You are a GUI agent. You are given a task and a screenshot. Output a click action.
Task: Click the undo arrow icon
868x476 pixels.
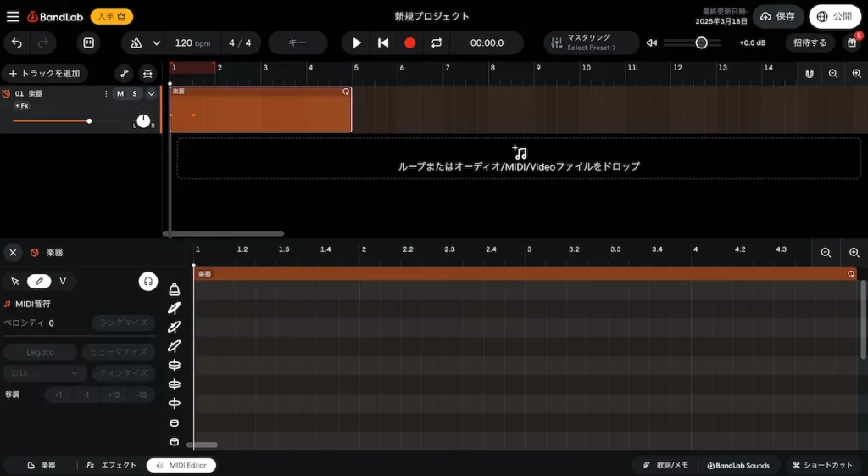(x=17, y=42)
